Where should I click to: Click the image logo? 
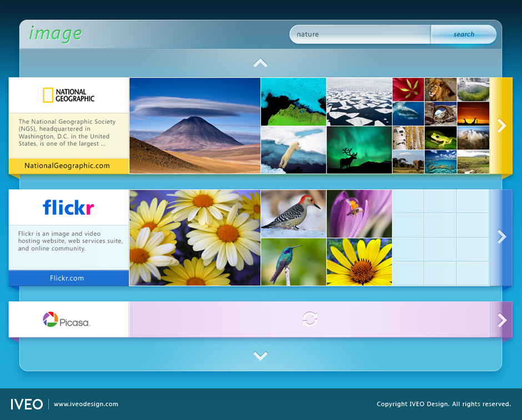tap(56, 34)
